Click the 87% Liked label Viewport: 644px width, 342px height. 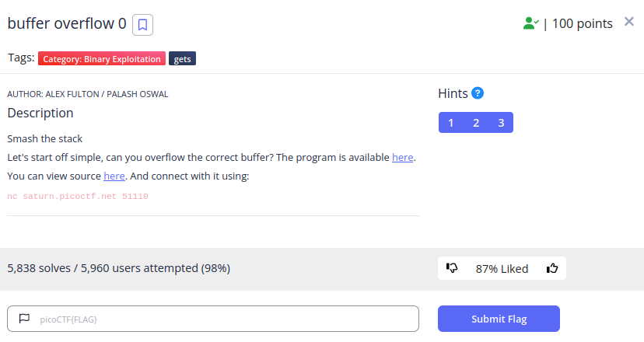[502, 269]
